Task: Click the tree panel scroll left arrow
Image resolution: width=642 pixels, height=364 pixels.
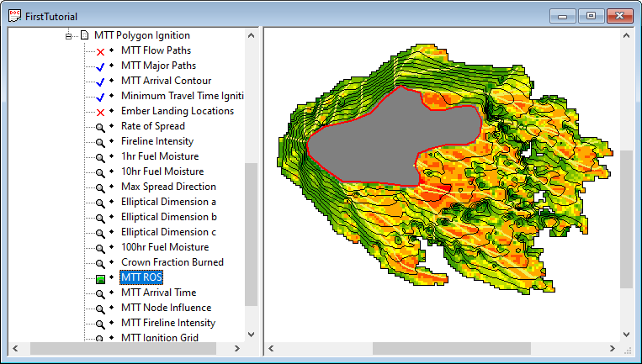Action: pos(15,349)
